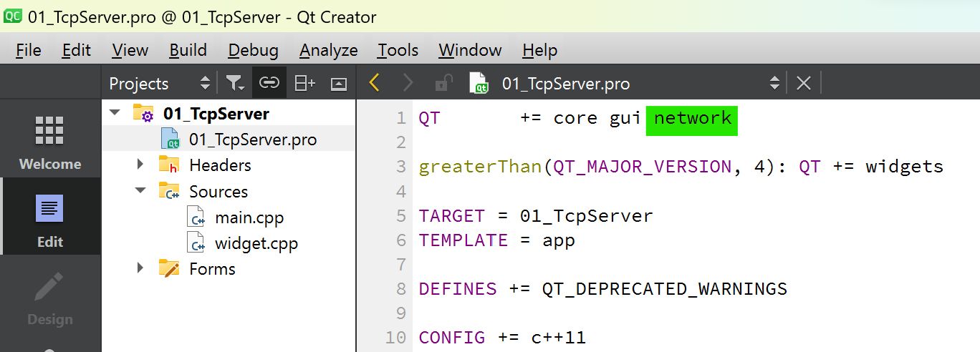Open the filter tree options
The width and height of the screenshot is (980, 352).
[x=235, y=84]
